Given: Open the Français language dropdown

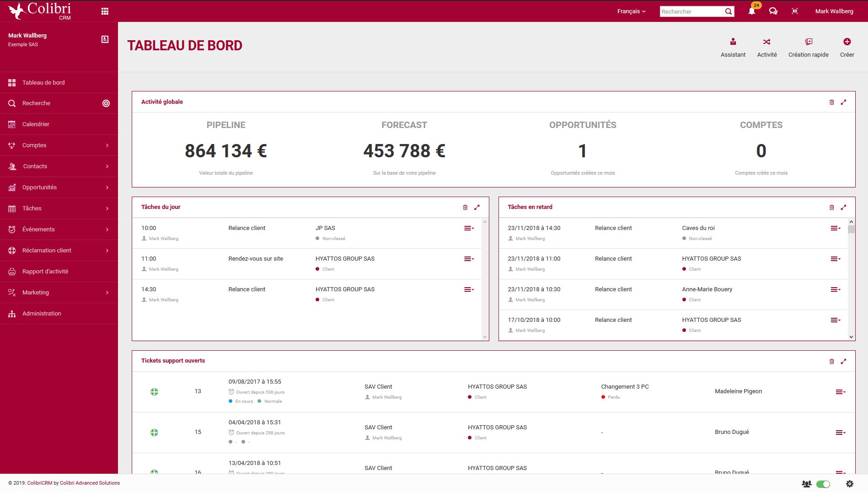Looking at the screenshot, I should point(631,11).
